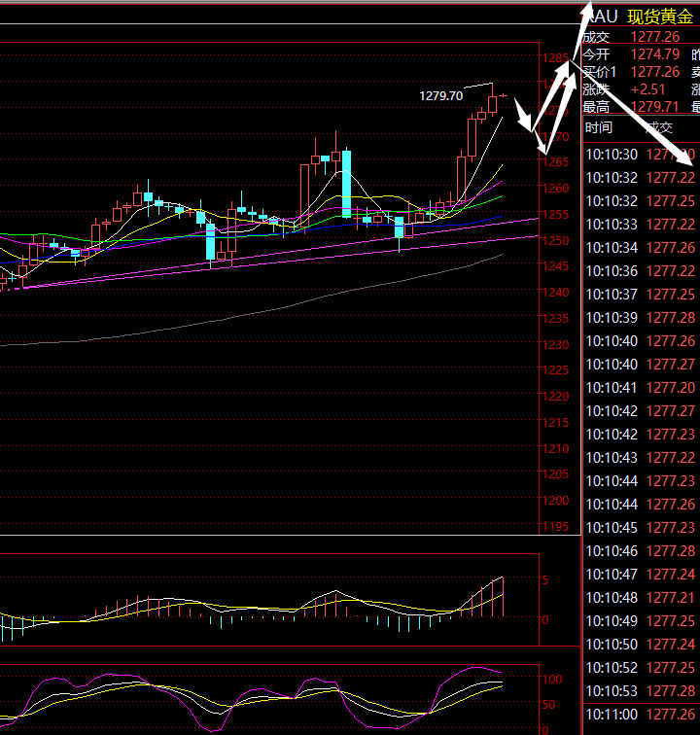700x735 pixels.
Task: Select the 10:11:00 latest tick row
Action: point(640,714)
